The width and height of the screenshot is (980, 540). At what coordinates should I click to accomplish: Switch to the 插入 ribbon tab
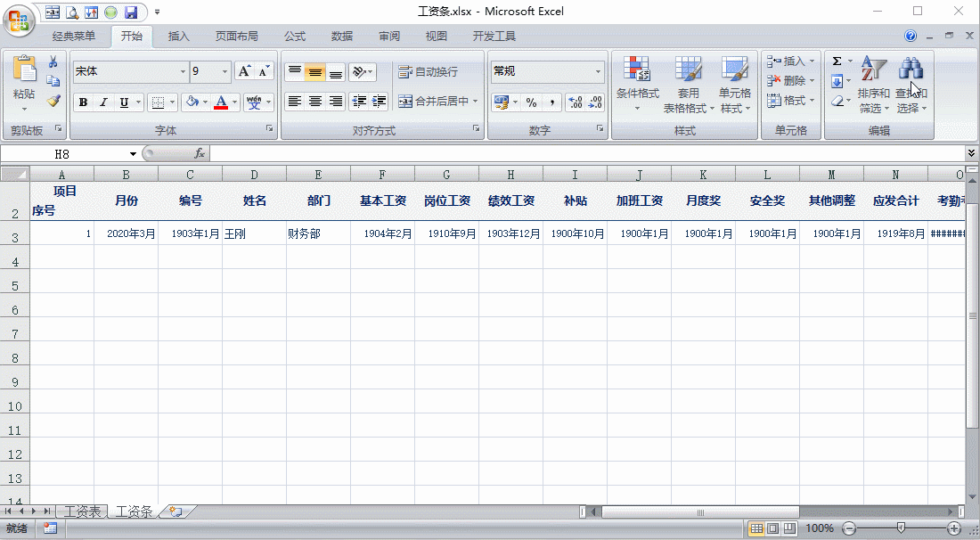[x=179, y=37]
